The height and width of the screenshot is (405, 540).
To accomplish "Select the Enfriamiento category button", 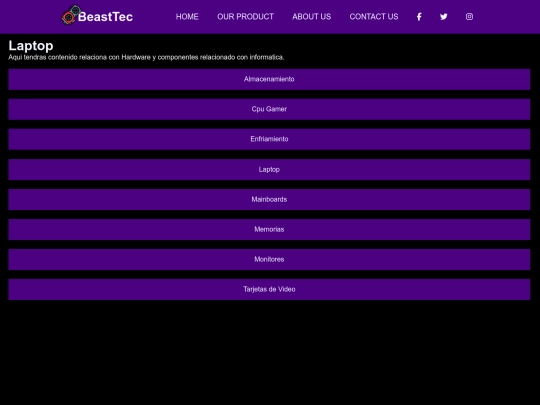I will pos(269,139).
